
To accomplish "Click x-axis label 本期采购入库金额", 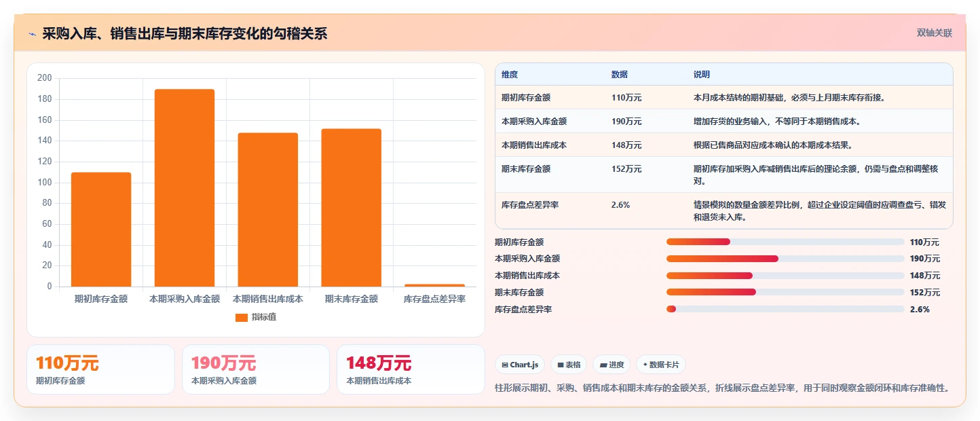I will click(x=185, y=299).
